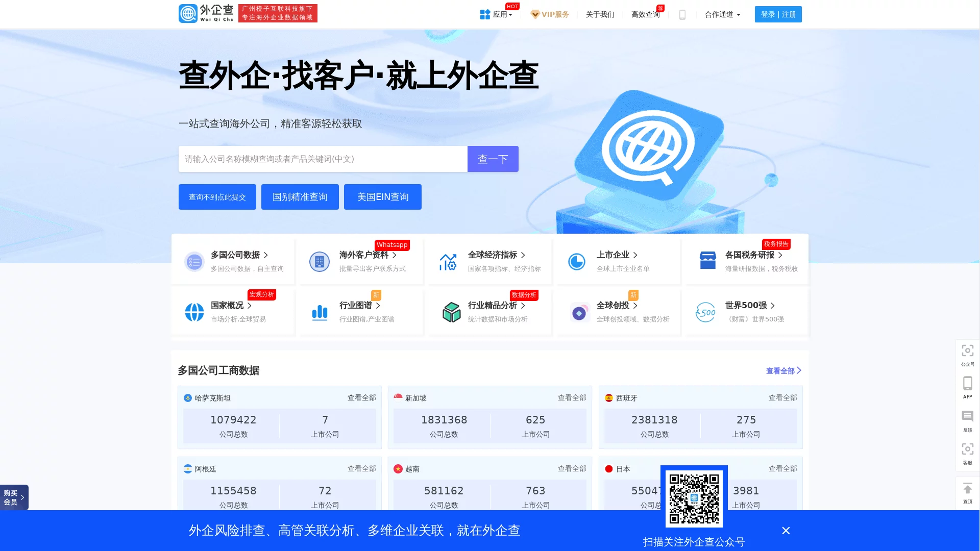Select the 上市企业 clock-style icon

577,261
